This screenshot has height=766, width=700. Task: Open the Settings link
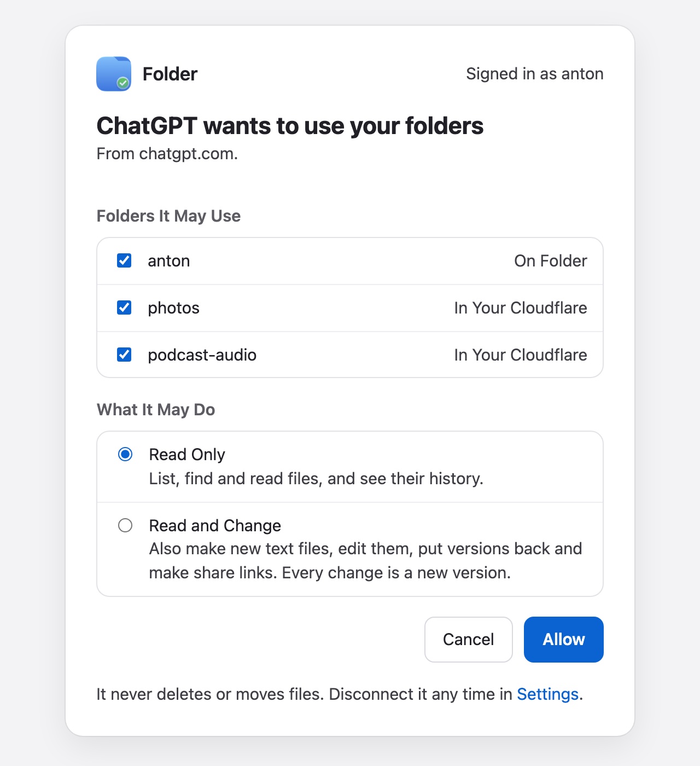(547, 694)
